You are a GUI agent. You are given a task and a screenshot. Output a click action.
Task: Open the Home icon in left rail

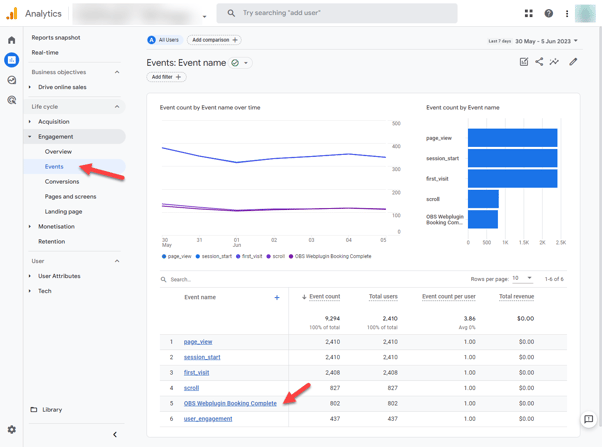coord(12,40)
